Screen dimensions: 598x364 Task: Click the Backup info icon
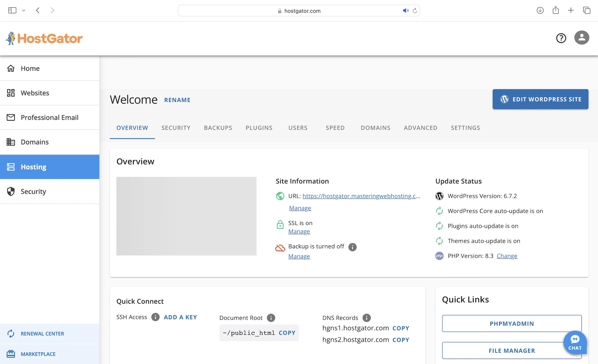[352, 247]
